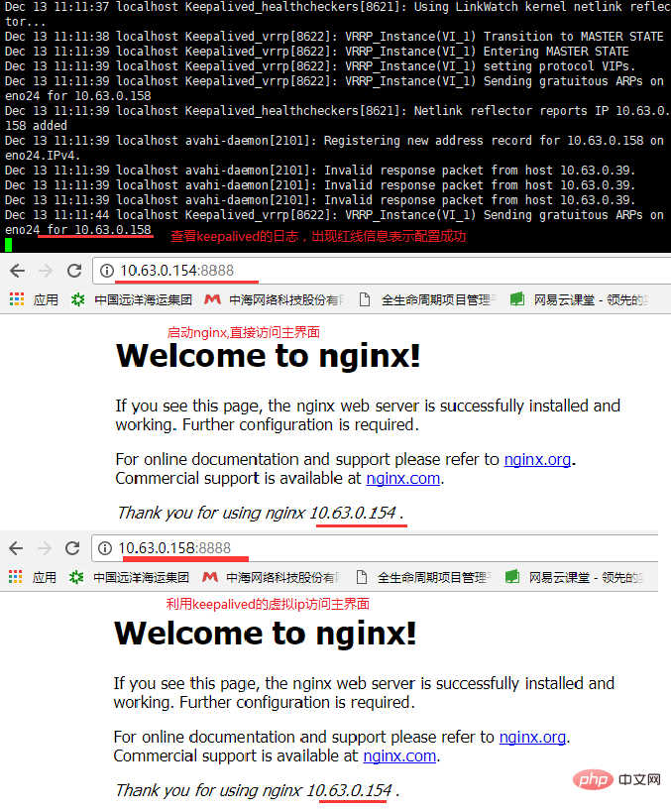
Task: Focus the 10.63.0.154:8888 address bar
Action: [x=382, y=271]
